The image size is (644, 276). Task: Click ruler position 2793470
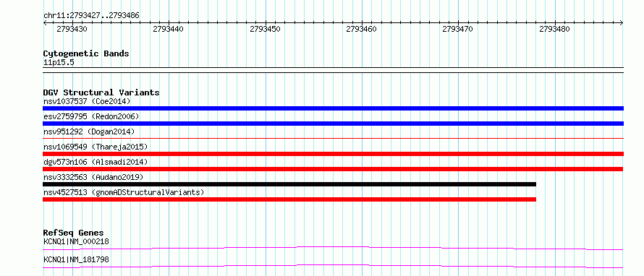pyautogui.click(x=457, y=29)
